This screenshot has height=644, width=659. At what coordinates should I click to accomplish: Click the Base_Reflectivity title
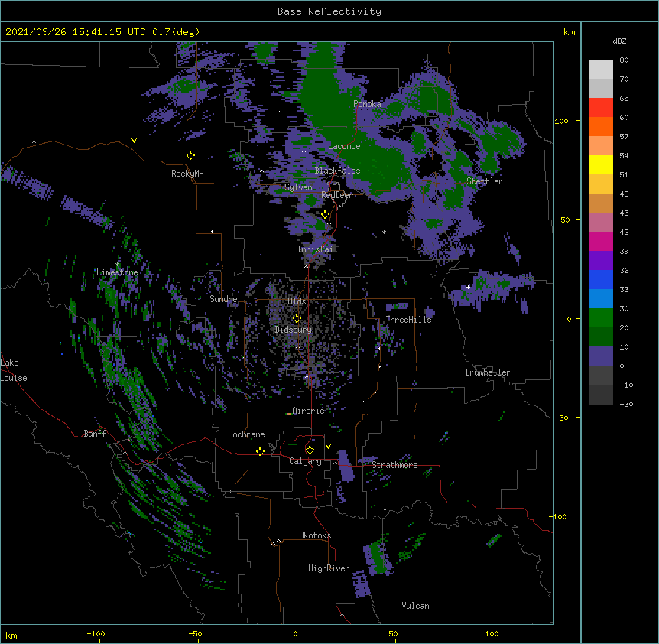click(329, 11)
